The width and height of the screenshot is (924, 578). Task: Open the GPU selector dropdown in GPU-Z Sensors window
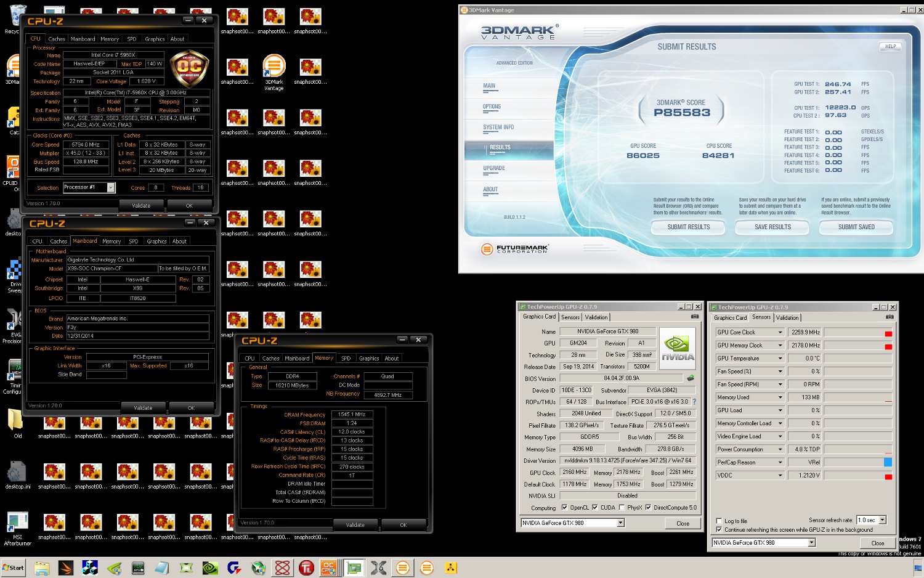coord(811,543)
